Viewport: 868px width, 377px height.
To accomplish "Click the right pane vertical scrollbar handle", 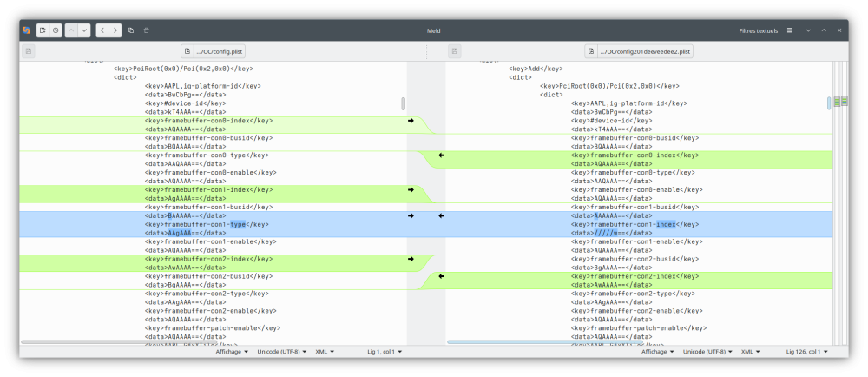I will click(x=829, y=103).
